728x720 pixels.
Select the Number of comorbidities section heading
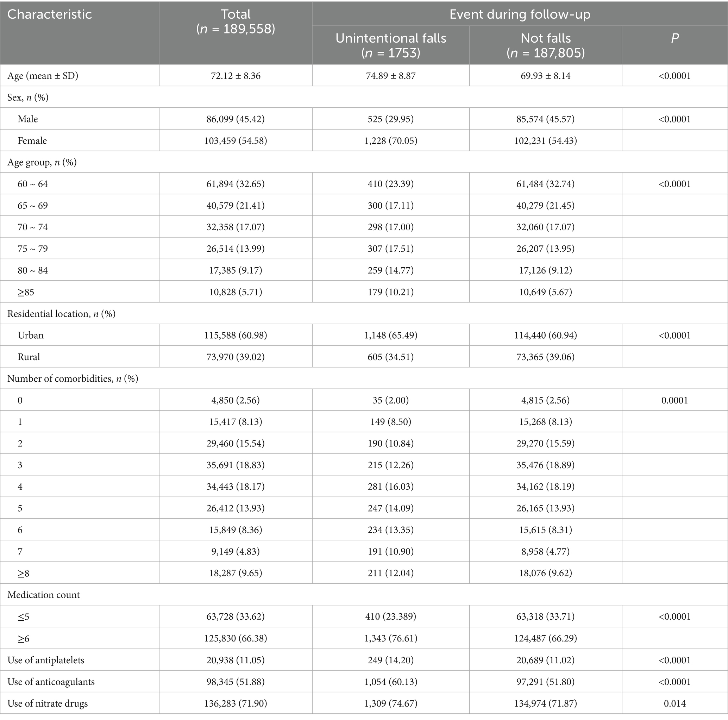[x=73, y=378]
